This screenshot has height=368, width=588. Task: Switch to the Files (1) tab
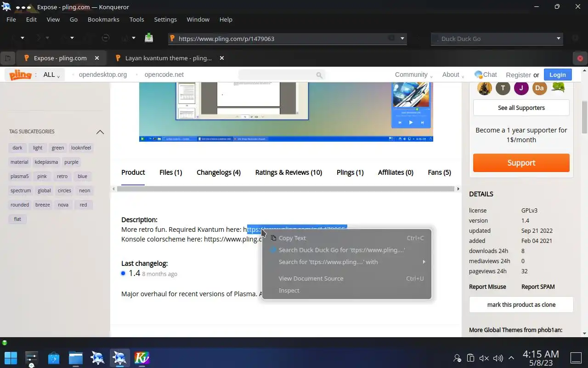click(x=170, y=172)
